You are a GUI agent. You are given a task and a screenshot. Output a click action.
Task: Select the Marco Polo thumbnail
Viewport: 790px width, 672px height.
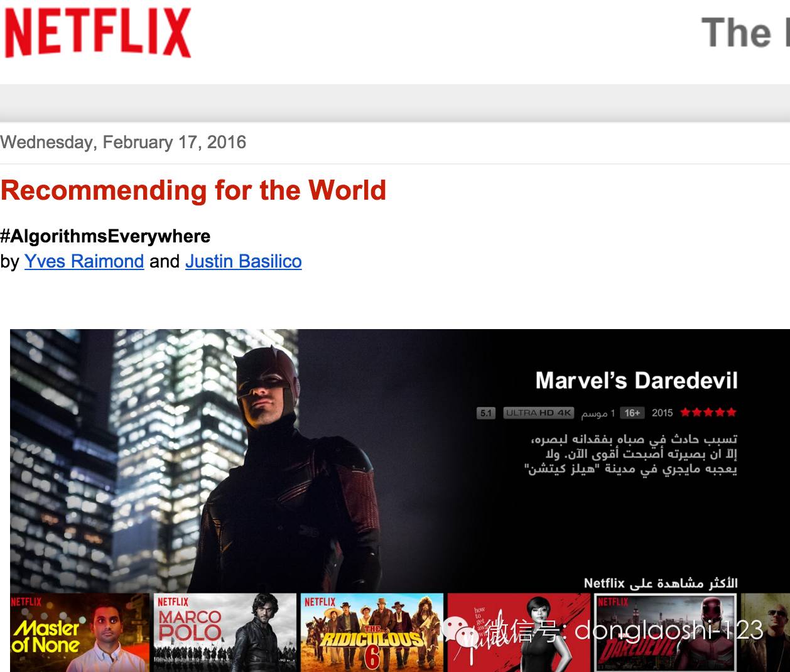click(x=225, y=634)
